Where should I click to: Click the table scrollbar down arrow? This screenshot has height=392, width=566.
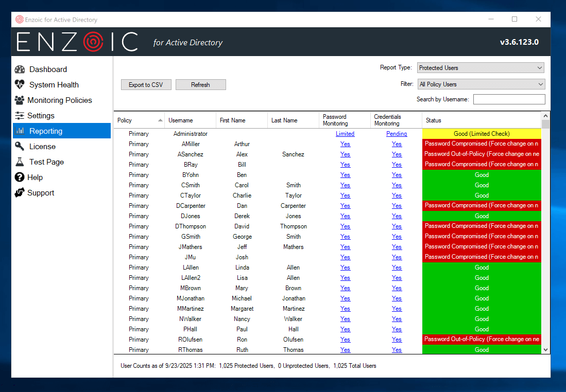pyautogui.click(x=546, y=350)
